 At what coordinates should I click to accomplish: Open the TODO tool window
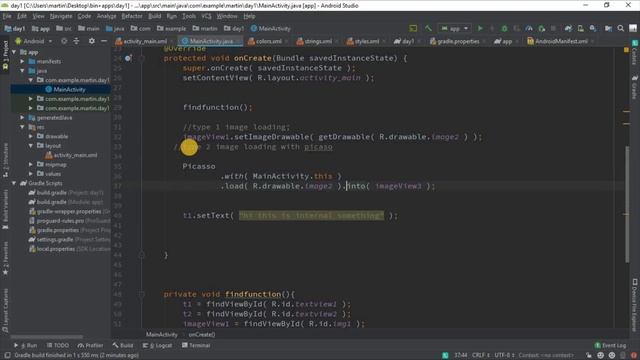point(58,346)
